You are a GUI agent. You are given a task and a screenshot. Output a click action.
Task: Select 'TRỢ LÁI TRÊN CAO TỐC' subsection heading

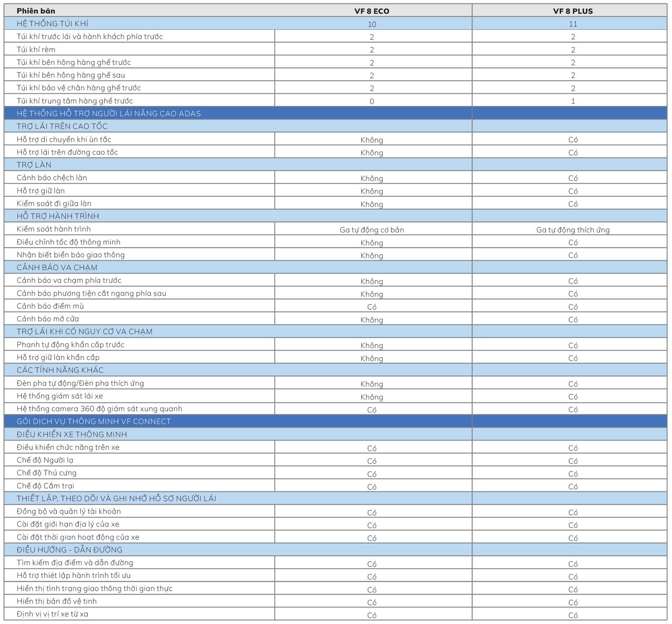pos(62,126)
